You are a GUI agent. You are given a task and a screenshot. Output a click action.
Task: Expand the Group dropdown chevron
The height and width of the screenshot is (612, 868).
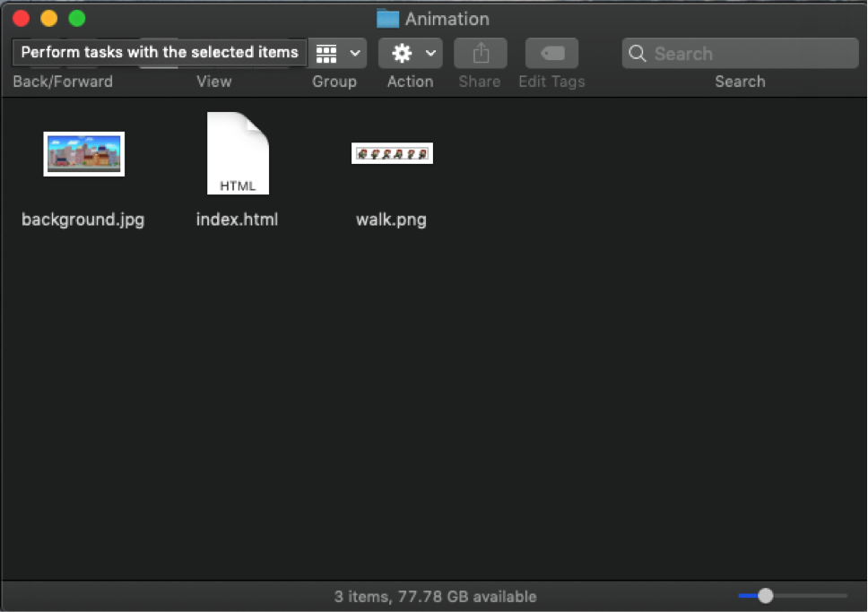[x=355, y=54]
